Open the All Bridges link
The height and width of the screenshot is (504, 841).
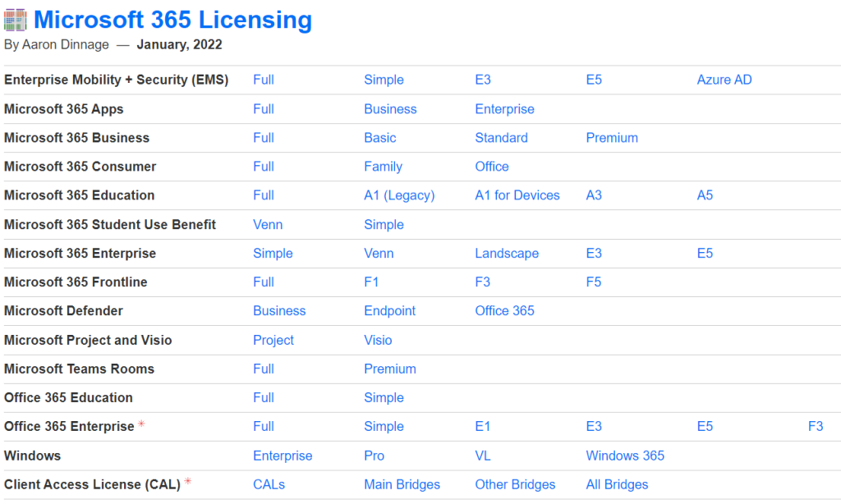pos(617,484)
